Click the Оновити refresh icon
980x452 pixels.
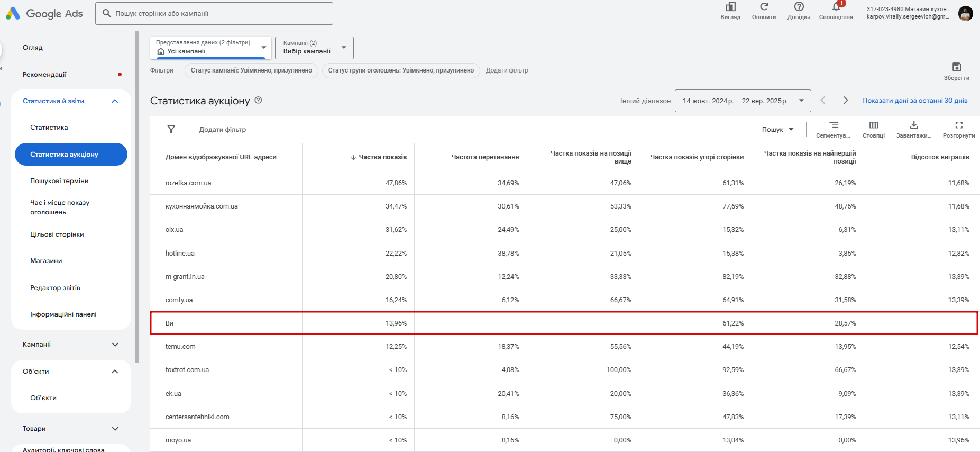(x=764, y=7)
